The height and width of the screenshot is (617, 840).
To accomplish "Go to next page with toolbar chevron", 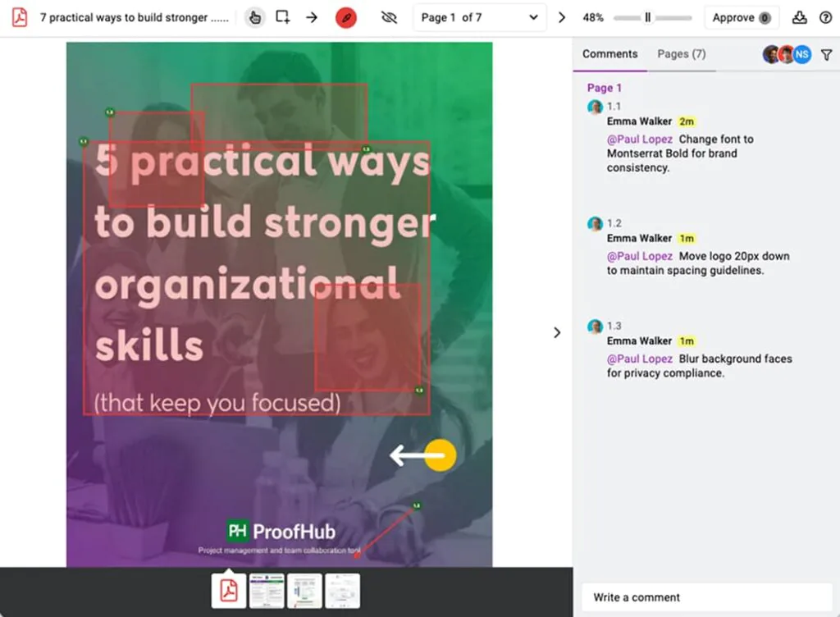I will 562,17.
